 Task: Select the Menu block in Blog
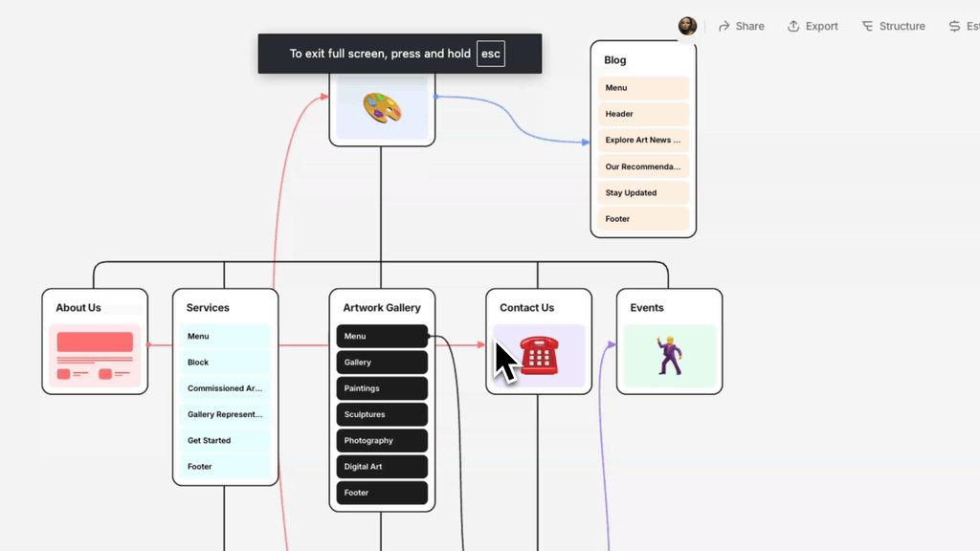tap(643, 88)
